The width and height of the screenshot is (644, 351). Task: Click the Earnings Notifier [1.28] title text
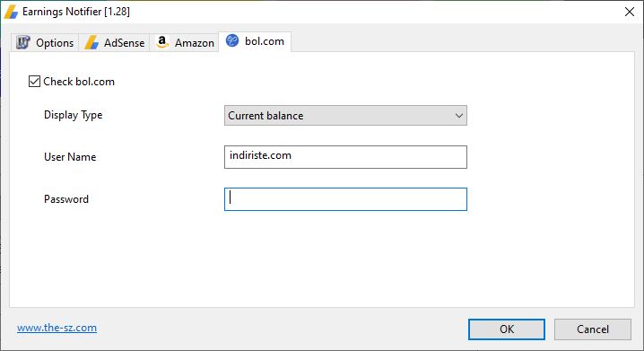[76, 12]
